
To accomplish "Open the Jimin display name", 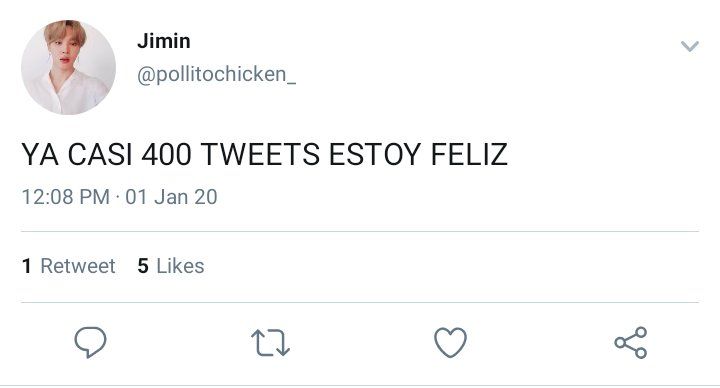I will 163,41.
